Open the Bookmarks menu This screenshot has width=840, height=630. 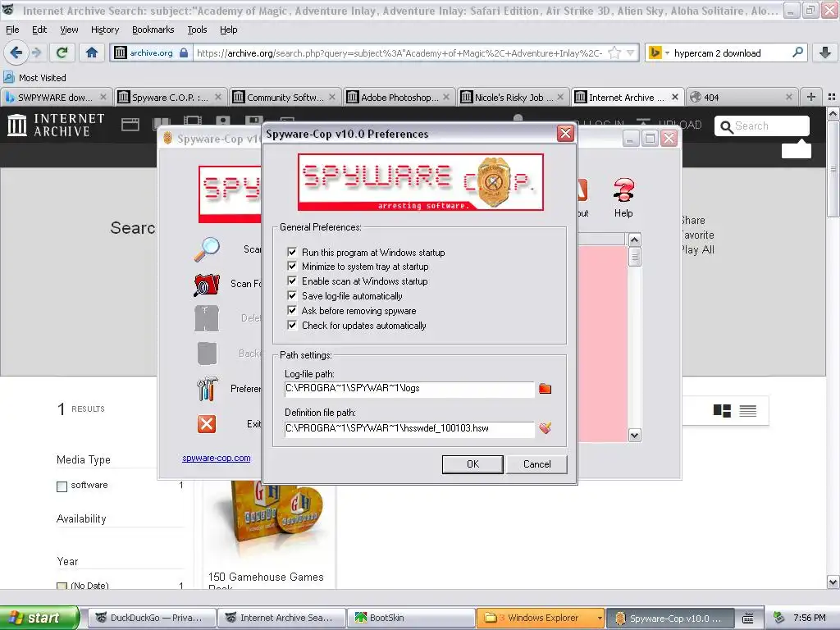pos(153,30)
